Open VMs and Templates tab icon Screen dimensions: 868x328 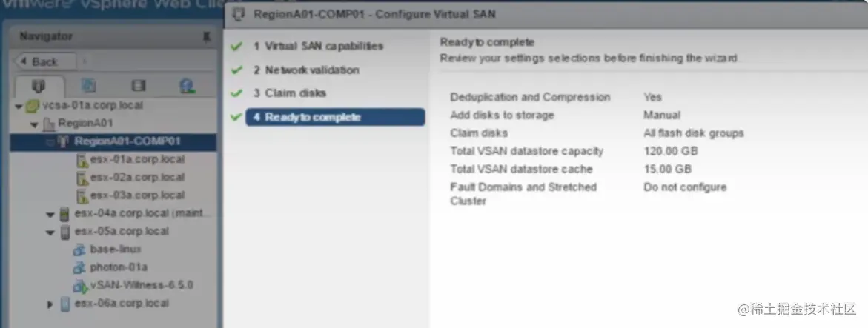[x=88, y=85]
